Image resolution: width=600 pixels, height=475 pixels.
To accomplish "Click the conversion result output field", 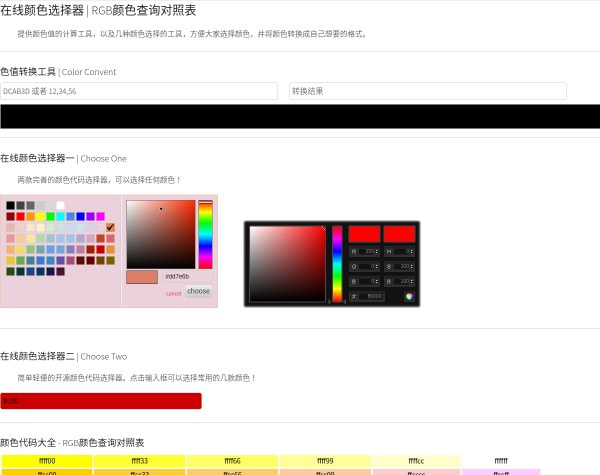I will [x=427, y=91].
